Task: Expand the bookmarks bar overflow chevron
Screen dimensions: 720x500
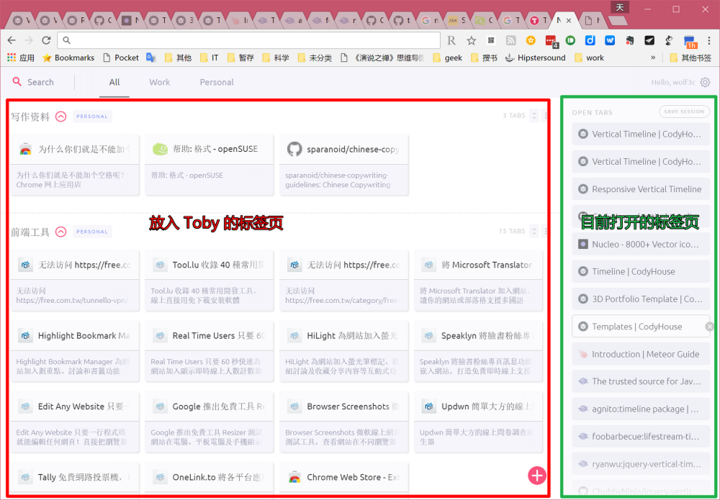Action: [653, 57]
